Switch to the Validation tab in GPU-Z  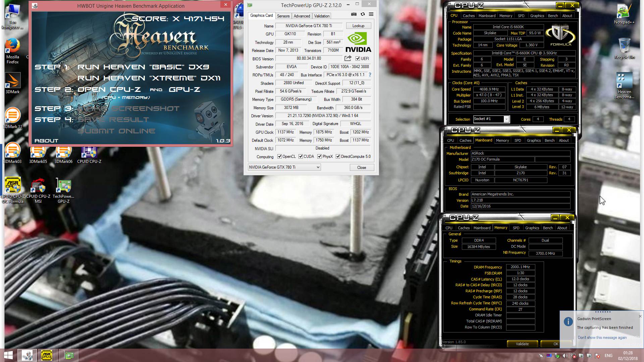tap(322, 16)
